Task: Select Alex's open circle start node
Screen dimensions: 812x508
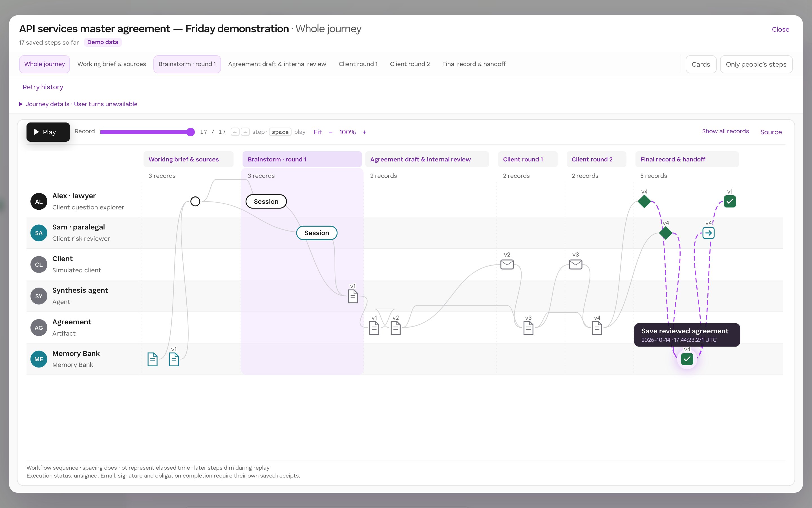Action: [195, 201]
